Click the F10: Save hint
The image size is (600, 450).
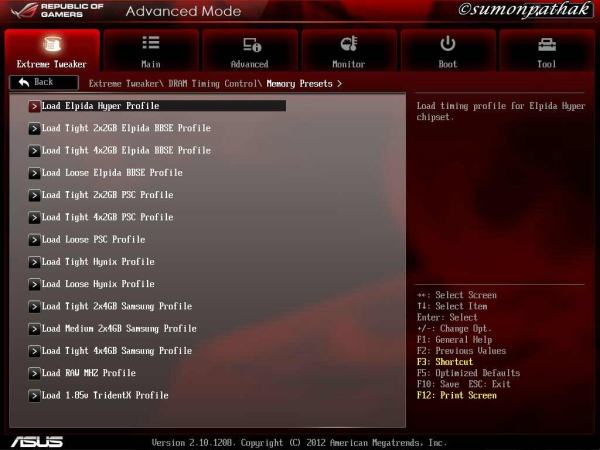coord(438,384)
